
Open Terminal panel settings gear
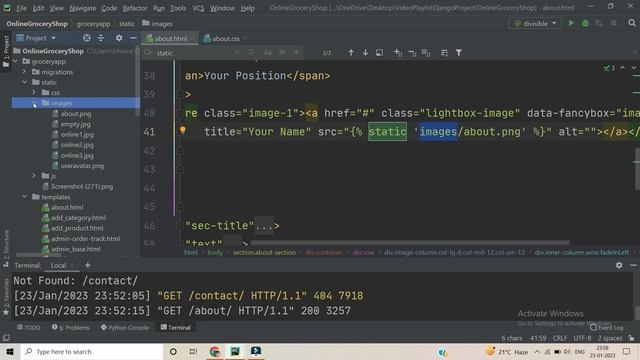tap(619, 265)
